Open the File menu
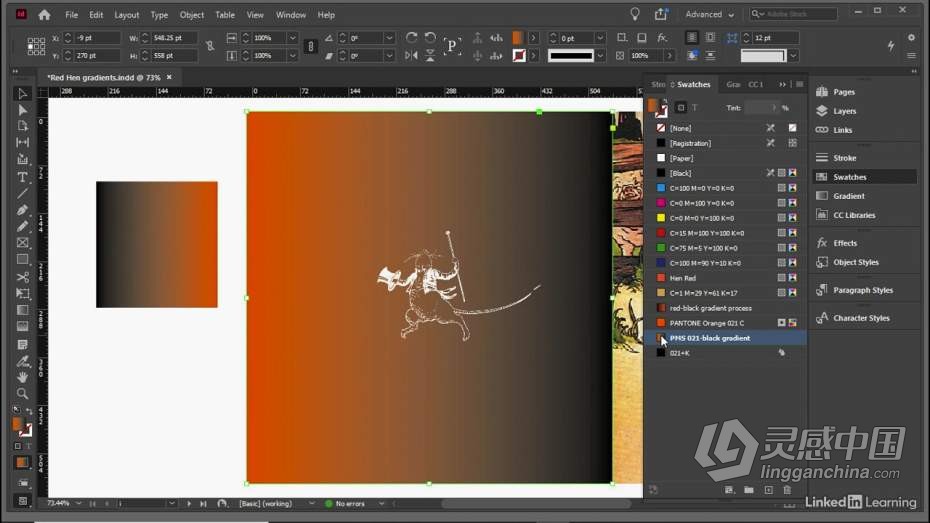930x523 pixels. (71, 15)
